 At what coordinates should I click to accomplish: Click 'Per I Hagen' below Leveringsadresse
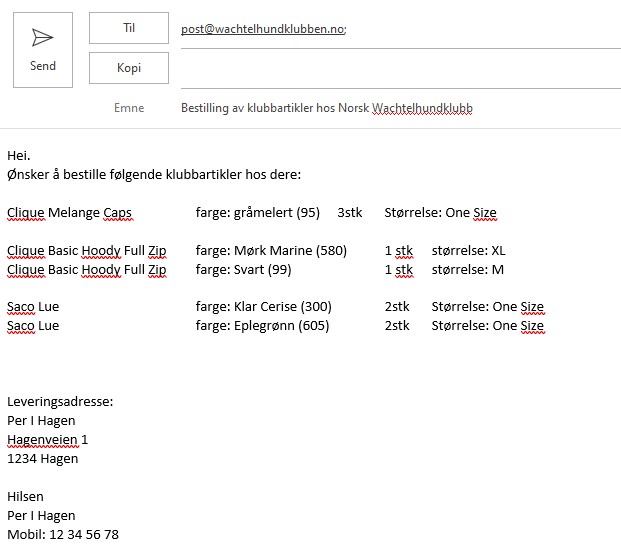tap(41, 421)
